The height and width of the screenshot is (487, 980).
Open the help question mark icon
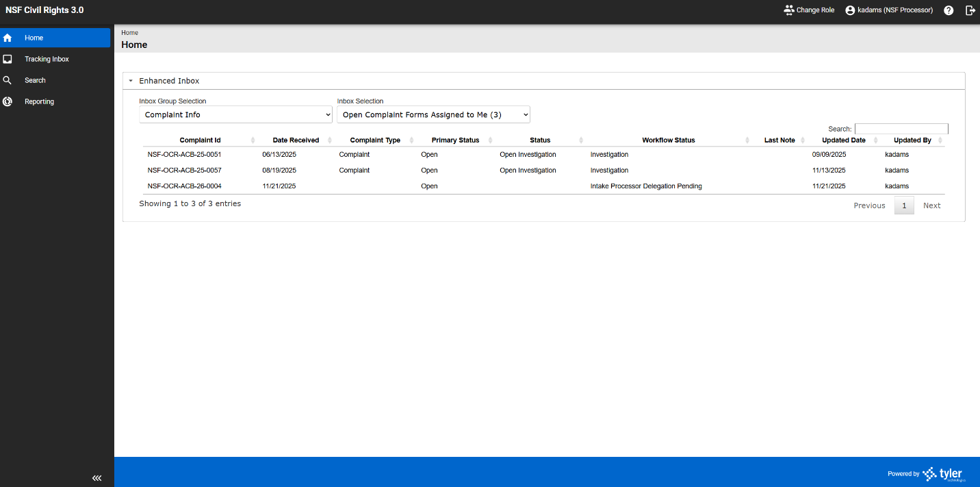point(949,10)
